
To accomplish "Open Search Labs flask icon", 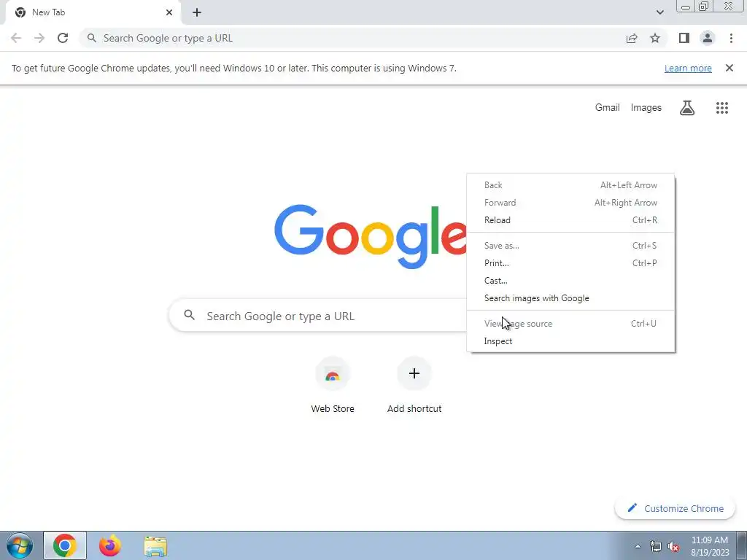I will pos(687,108).
